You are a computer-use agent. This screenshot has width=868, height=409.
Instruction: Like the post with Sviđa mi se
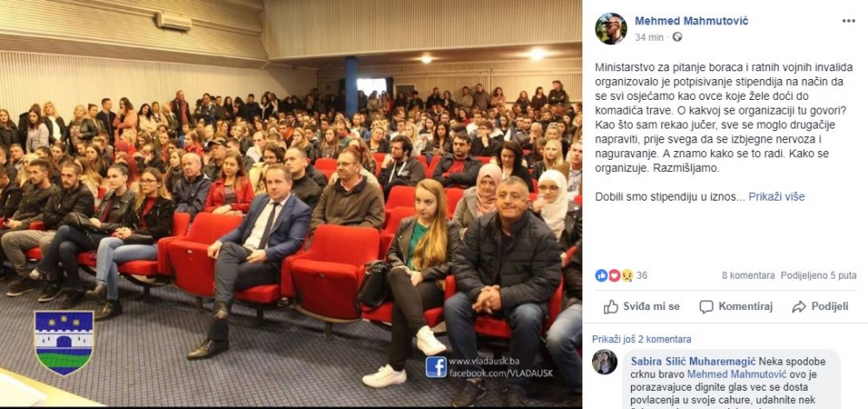pyautogui.click(x=641, y=306)
